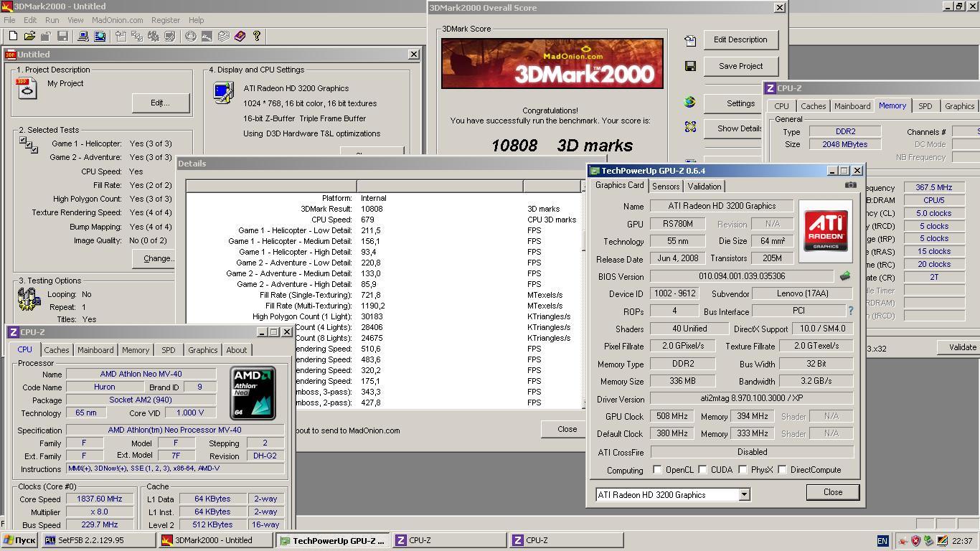Image resolution: width=980 pixels, height=551 pixels.
Task: Click the atom icon beside Show Details
Action: 690,127
